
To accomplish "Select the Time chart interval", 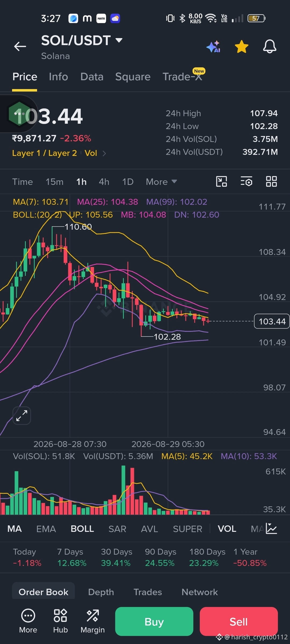I will (x=23, y=182).
